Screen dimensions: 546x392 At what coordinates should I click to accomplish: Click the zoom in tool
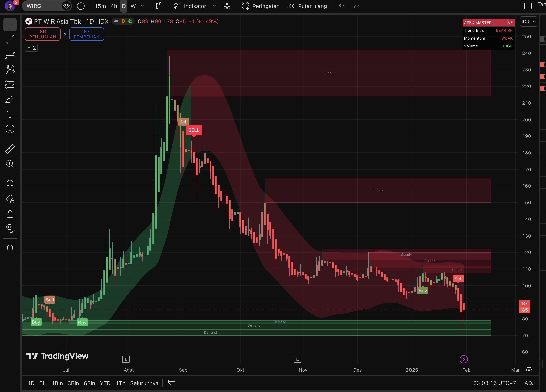click(10, 164)
